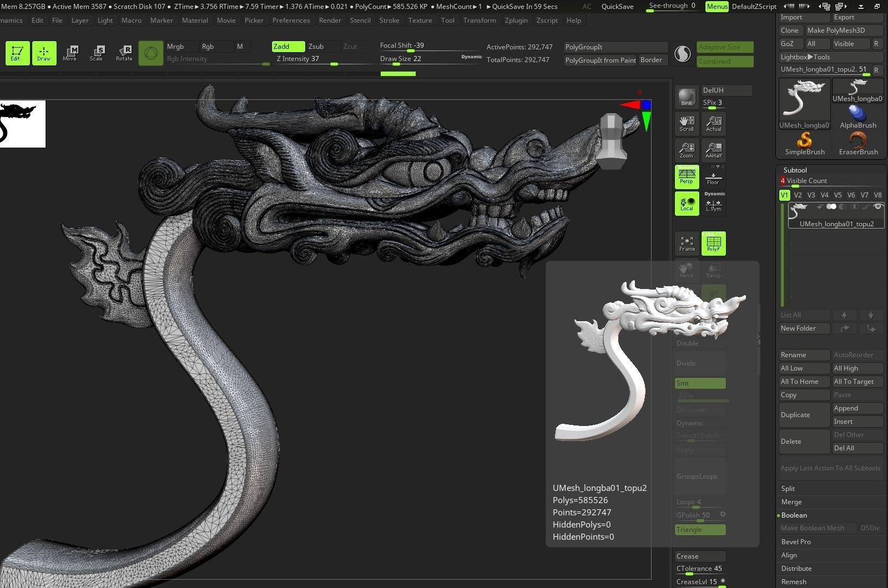The width and height of the screenshot is (888, 588).
Task: Toggle the Triangle option
Action: pos(700,530)
